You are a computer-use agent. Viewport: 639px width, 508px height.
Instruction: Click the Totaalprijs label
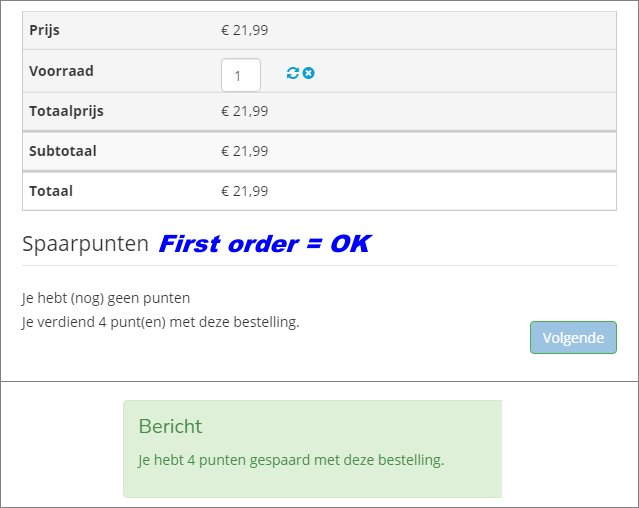[66, 111]
